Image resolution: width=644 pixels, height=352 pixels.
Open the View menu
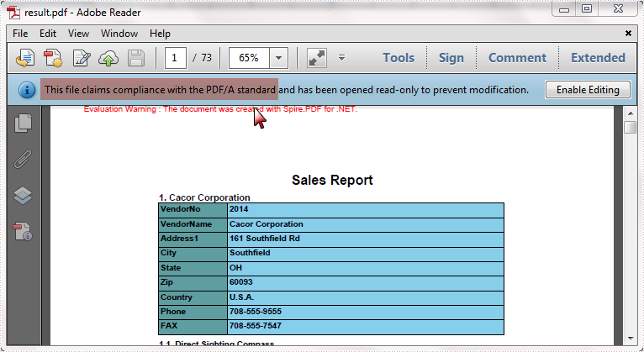tap(78, 34)
